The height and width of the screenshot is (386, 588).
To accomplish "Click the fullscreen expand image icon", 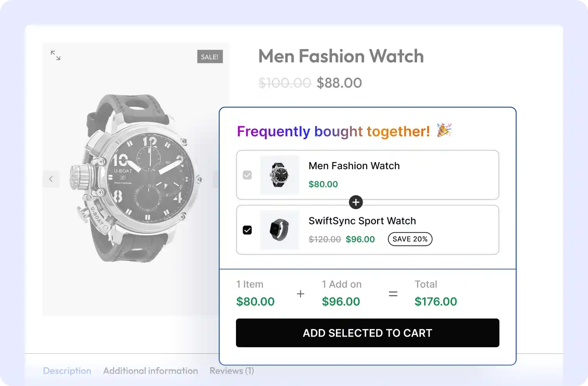I will pos(56,56).
